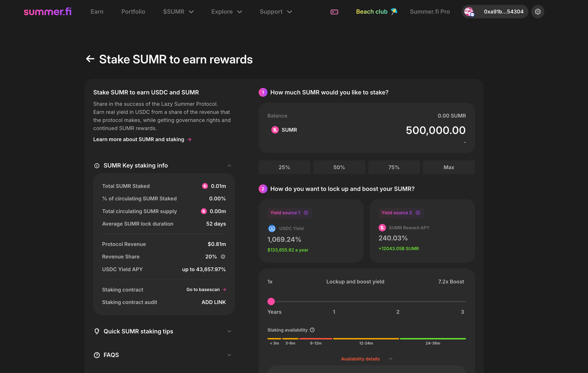Click the USDC Yield coin icon
Screen dimensions: 588x373
click(x=272, y=228)
